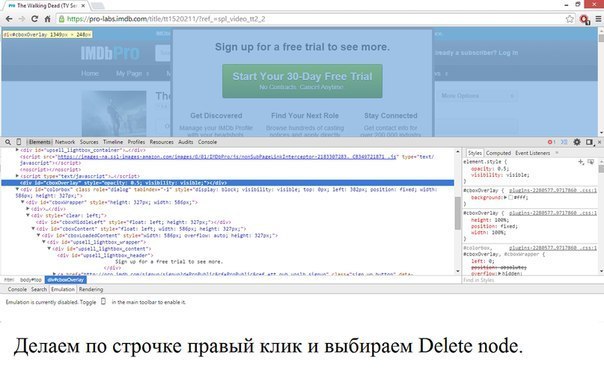Screen dimensions: 604x385
Task: Activate the DevTools magnifier inspect icon
Action: pos(8,142)
